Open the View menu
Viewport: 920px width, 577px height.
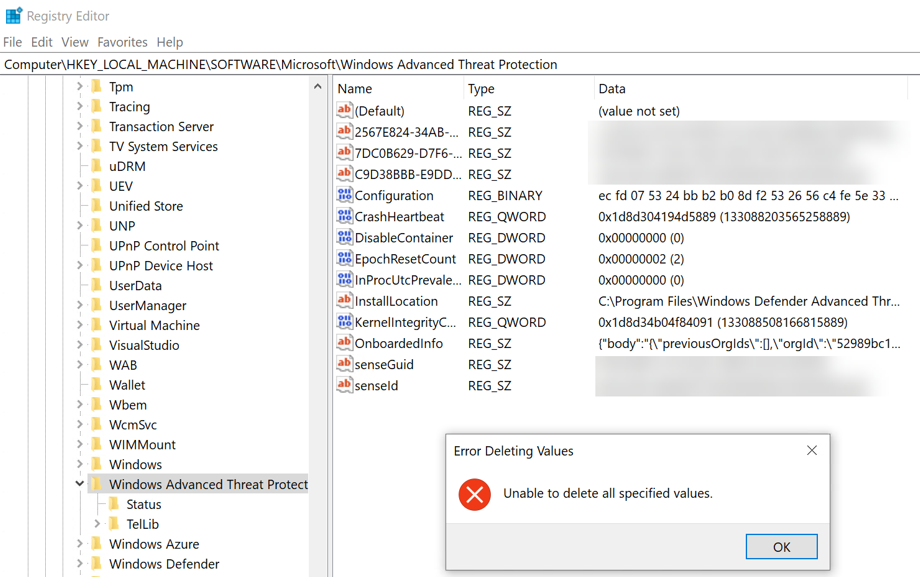tap(75, 42)
